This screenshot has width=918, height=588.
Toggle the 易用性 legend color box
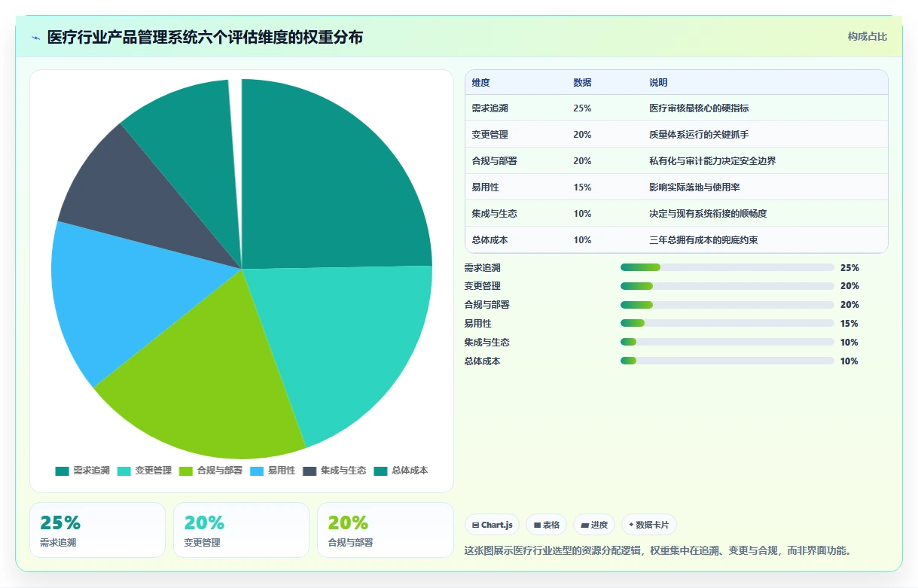(257, 471)
